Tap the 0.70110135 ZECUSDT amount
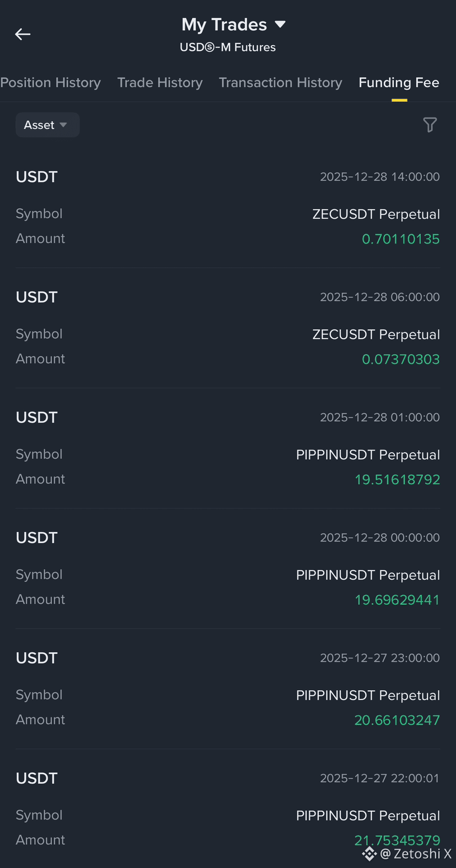Screen dimensions: 456x868 (x=400, y=239)
